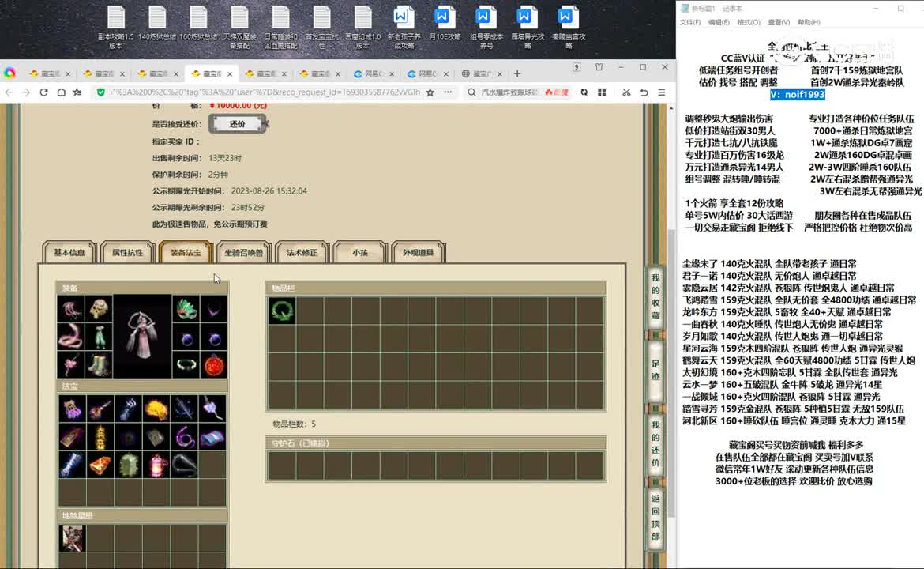Open 足迹 in the side panel
The width and height of the screenshot is (924, 569).
click(x=655, y=371)
